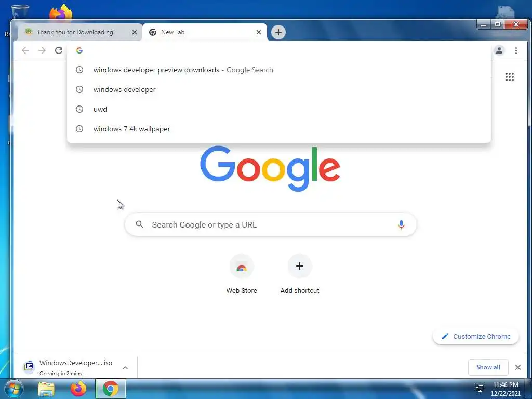Viewport: 532px width, 399px height.
Task: Open the Chrome three-dot menu
Action: click(516, 50)
